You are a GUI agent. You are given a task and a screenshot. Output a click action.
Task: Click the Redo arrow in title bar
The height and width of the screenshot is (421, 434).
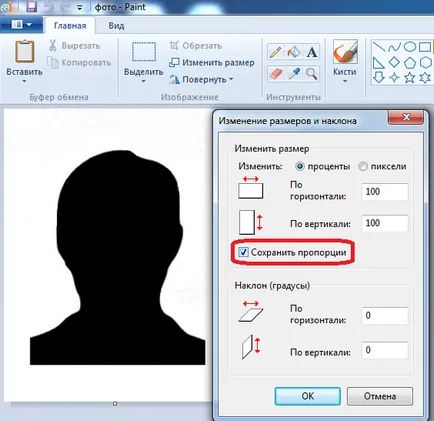click(65, 7)
